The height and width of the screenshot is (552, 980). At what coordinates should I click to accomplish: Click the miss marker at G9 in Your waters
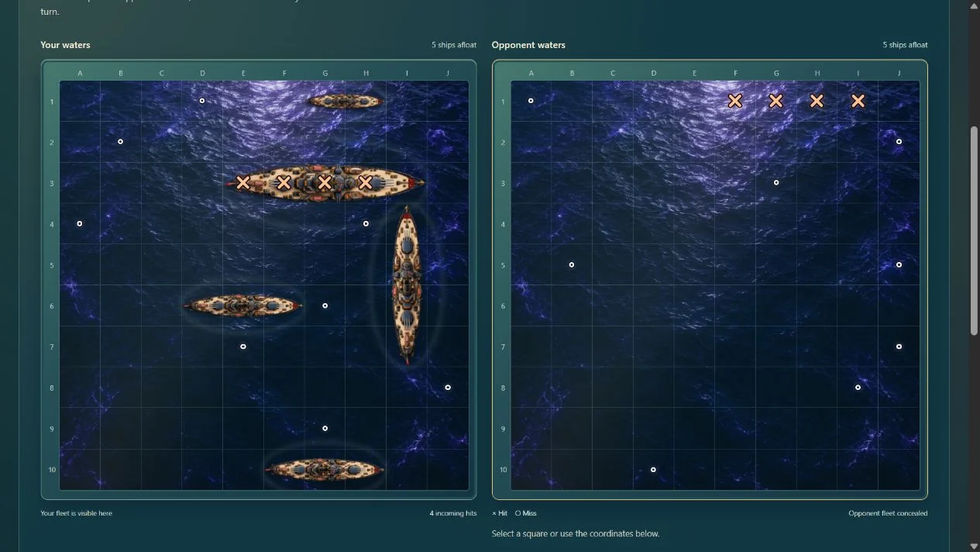coord(325,429)
